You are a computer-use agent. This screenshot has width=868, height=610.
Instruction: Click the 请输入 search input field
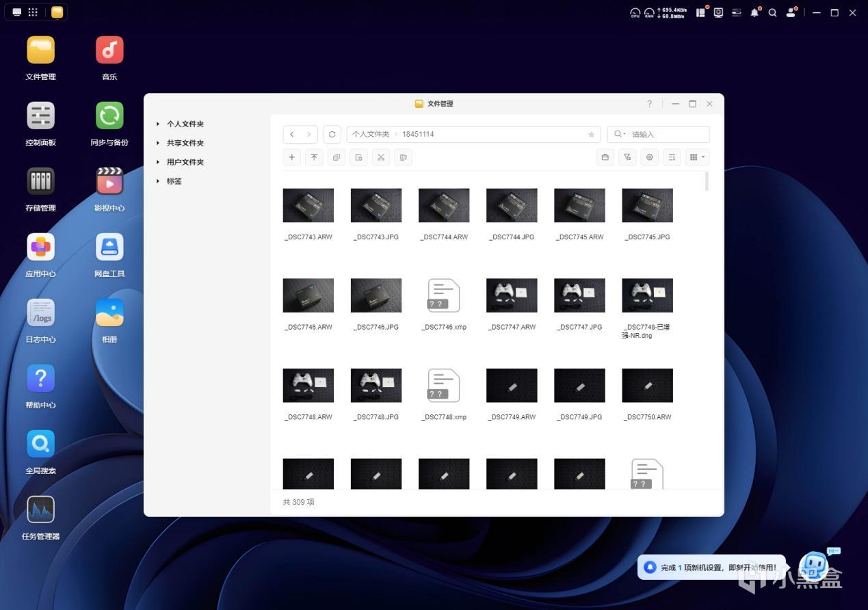tap(658, 134)
